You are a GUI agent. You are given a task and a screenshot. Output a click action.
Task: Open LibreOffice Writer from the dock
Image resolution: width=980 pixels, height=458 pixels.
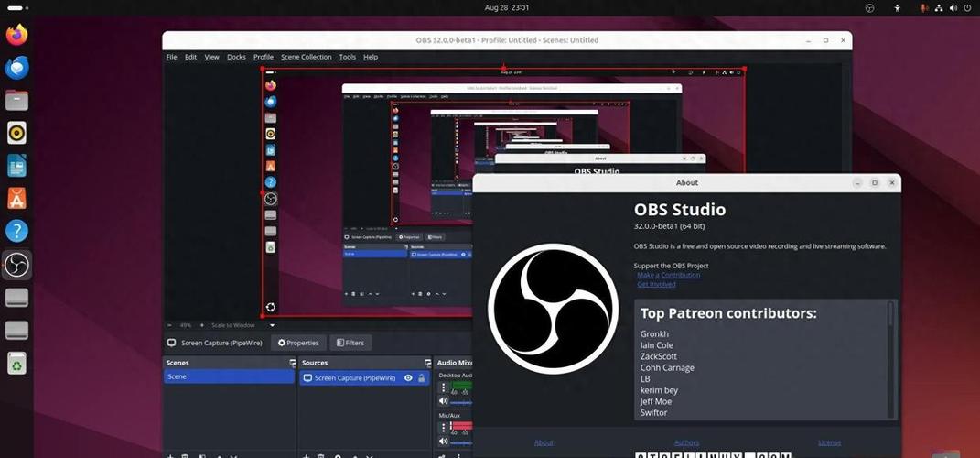(x=16, y=166)
